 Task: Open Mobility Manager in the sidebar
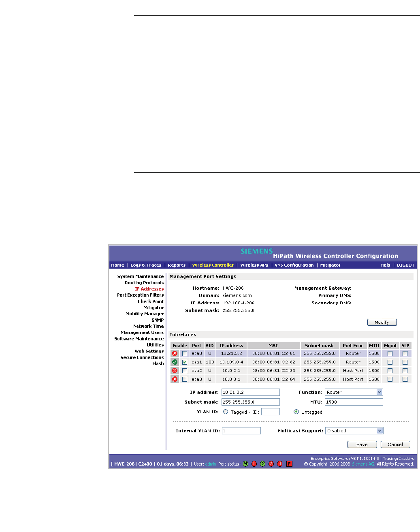tap(145, 314)
